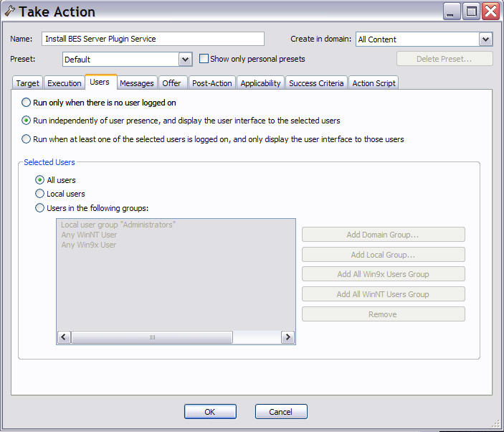This screenshot has width=504, height=432.
Task: Maximize the Take Action window
Action: tap(471, 12)
